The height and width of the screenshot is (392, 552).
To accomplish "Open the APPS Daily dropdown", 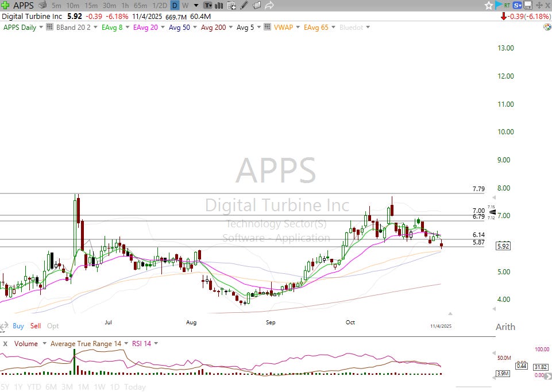I will tap(41, 27).
